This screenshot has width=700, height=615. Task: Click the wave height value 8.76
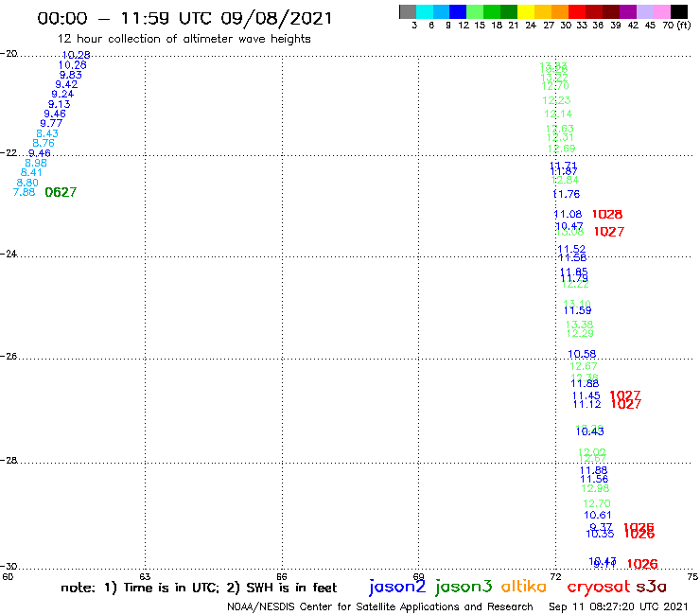click(x=44, y=143)
